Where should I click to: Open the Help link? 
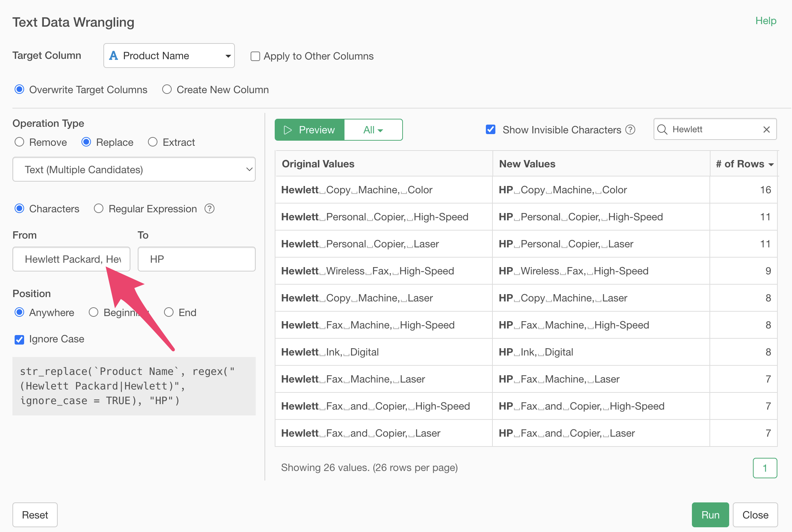click(x=766, y=21)
